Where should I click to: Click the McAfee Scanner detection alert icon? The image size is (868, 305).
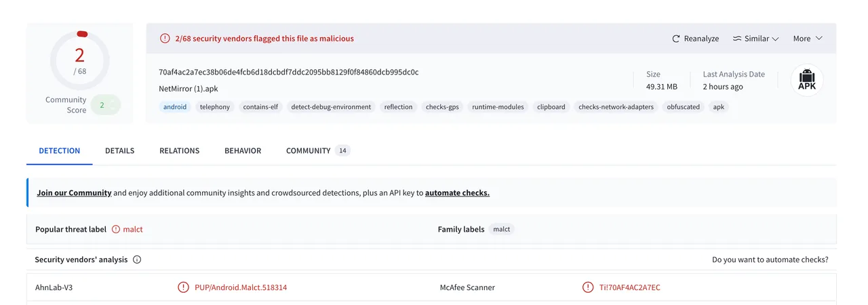point(588,287)
